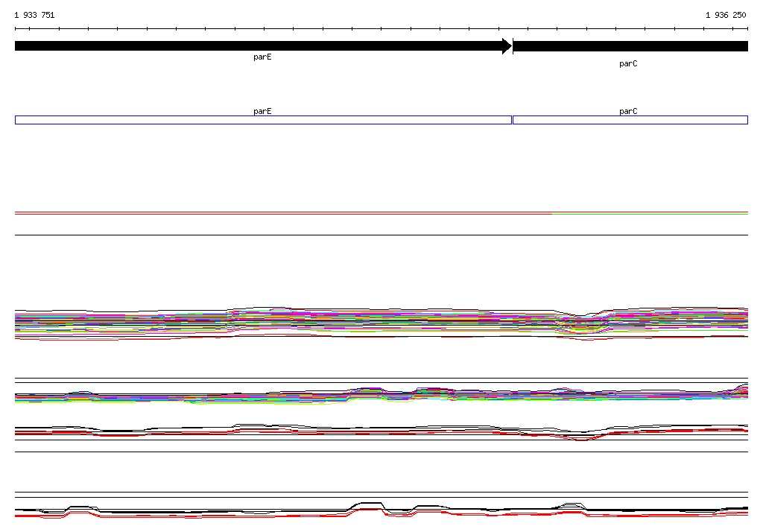Click the start coordinate 1 933 751
763x532 pixels.
(x=34, y=15)
